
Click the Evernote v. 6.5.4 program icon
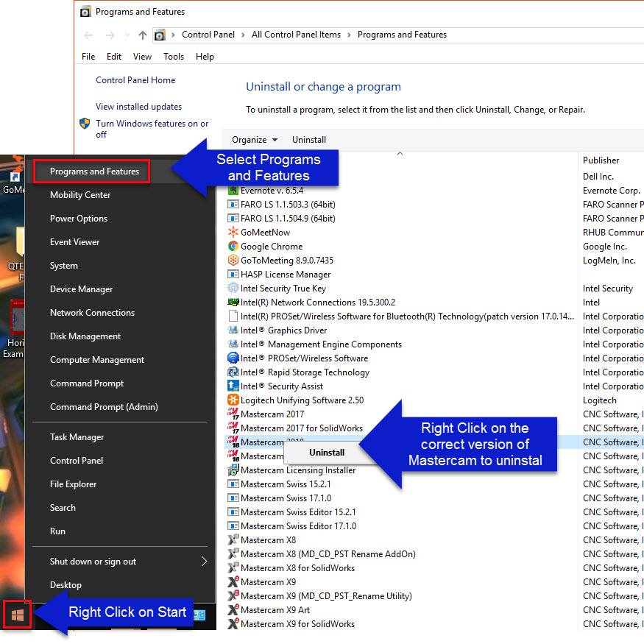coord(233,191)
